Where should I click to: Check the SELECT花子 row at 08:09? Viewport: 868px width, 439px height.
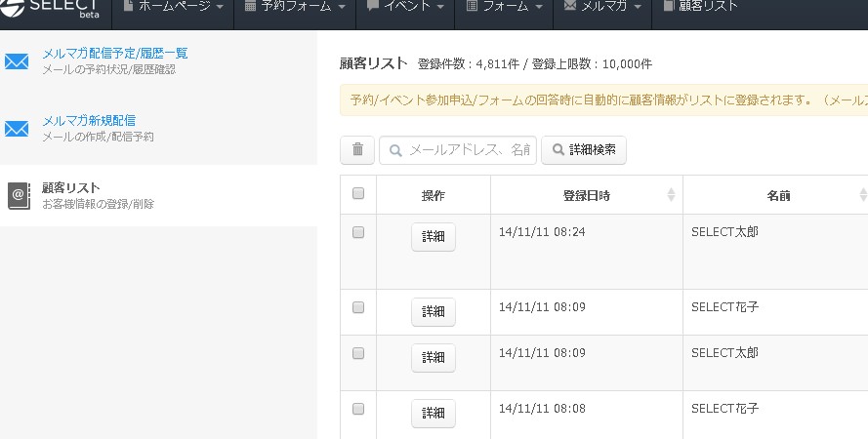(x=358, y=307)
